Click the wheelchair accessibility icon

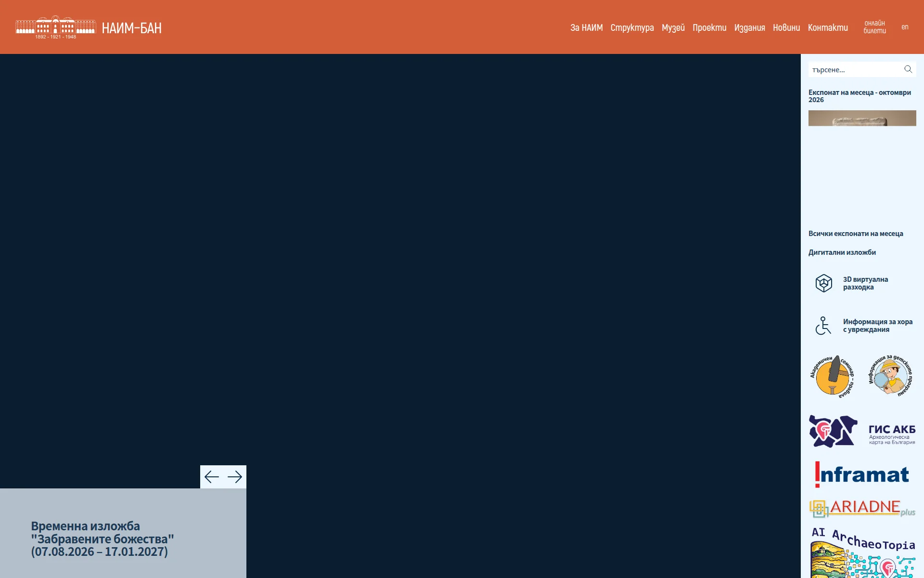[x=823, y=326]
